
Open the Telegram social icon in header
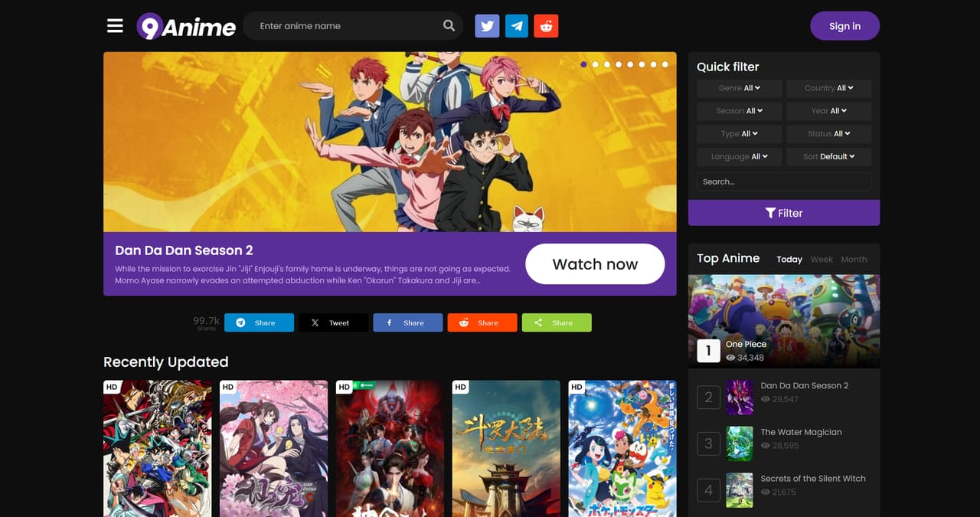coord(517,26)
